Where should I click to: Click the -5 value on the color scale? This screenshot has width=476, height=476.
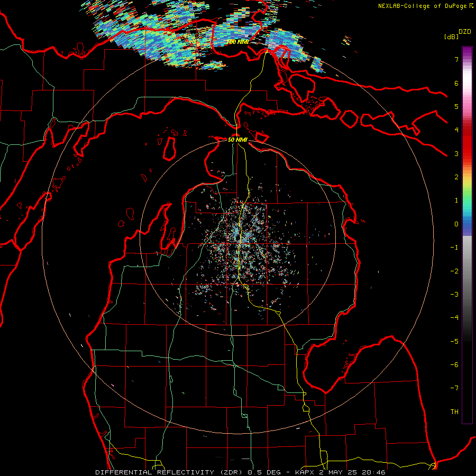tap(454, 342)
